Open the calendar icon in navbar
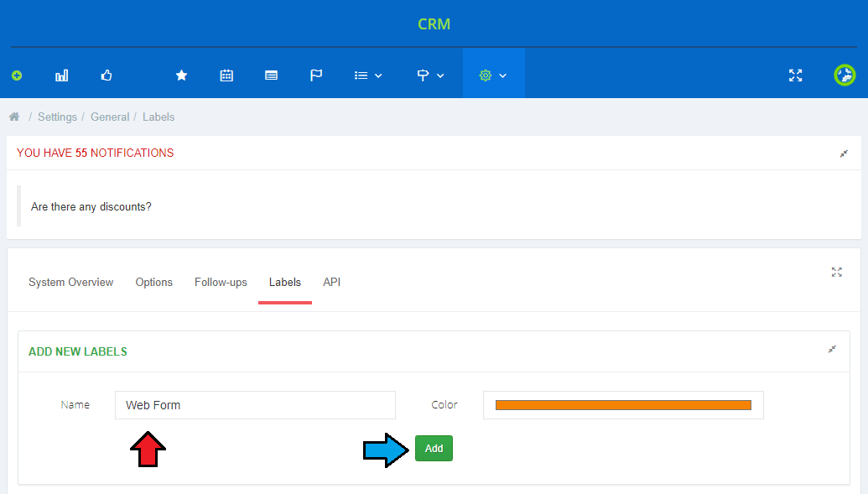 [x=226, y=75]
